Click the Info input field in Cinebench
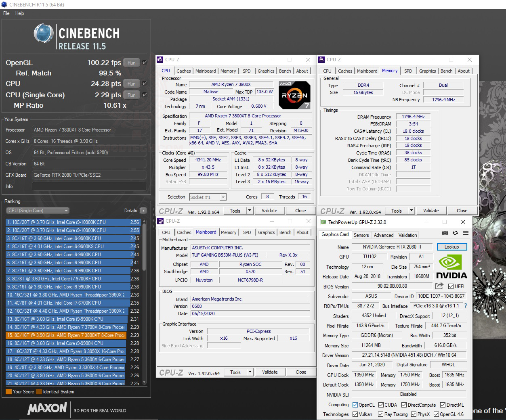The height and width of the screenshot is (420, 506). click(x=89, y=186)
